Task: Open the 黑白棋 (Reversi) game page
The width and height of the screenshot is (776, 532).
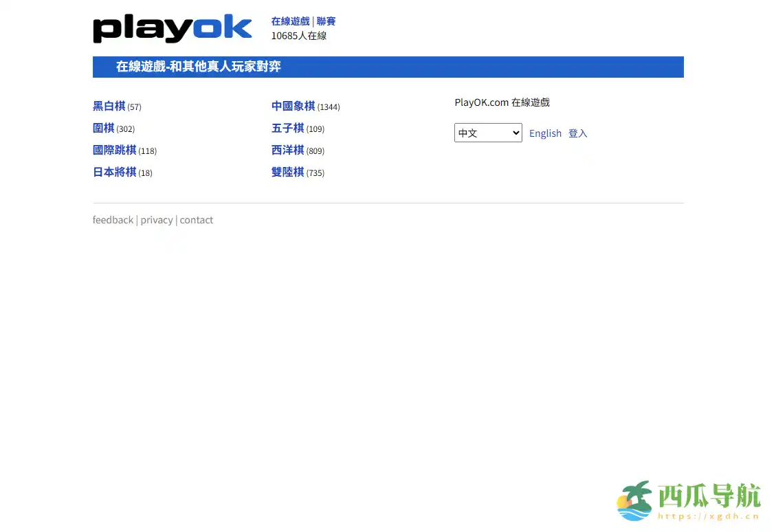Action: pos(108,107)
